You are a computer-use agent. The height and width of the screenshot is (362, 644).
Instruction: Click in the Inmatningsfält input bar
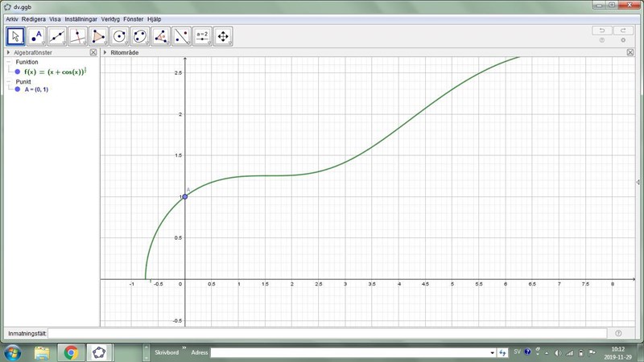[326, 333]
